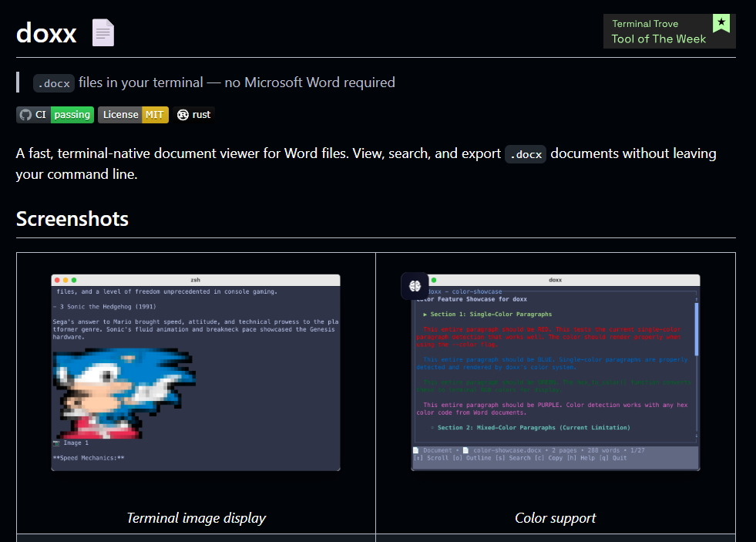
Task: Open the CI passing badge
Action: [55, 115]
